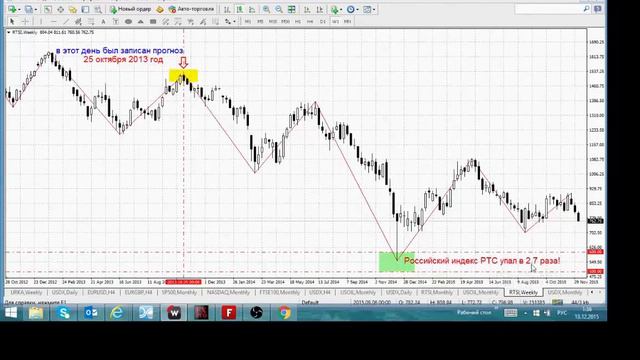
Task: Switch chart to candlesticks
Action: [x=240, y=9]
